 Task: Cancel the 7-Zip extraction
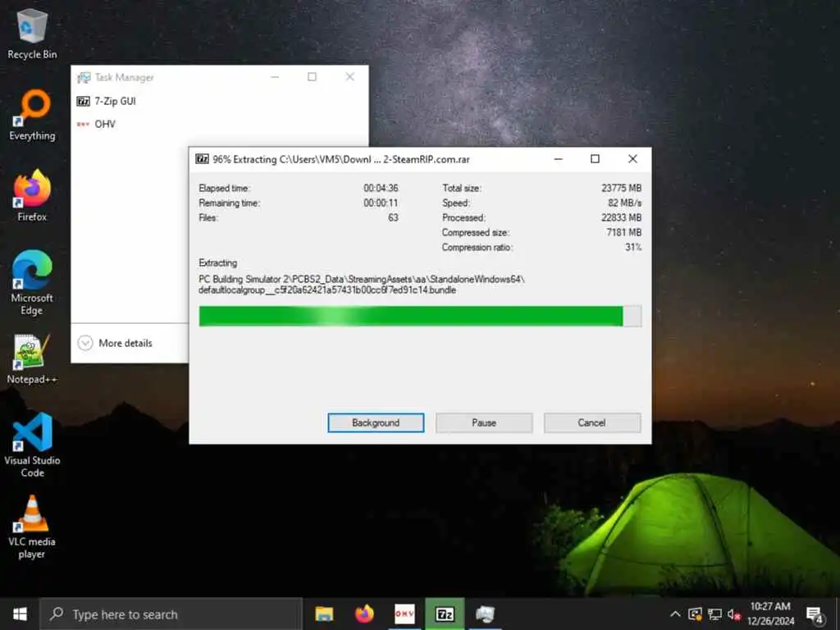coord(592,422)
